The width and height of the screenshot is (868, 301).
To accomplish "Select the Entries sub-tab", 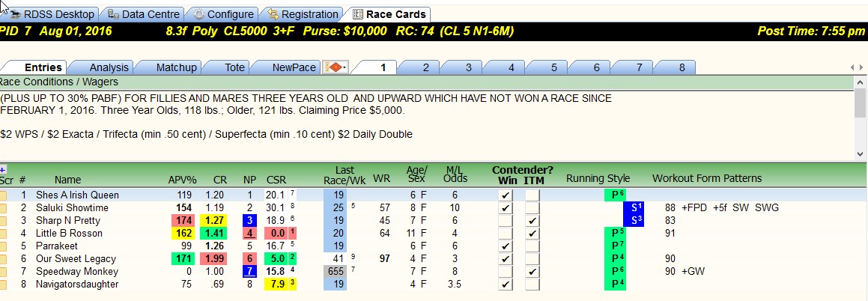I will (x=43, y=67).
